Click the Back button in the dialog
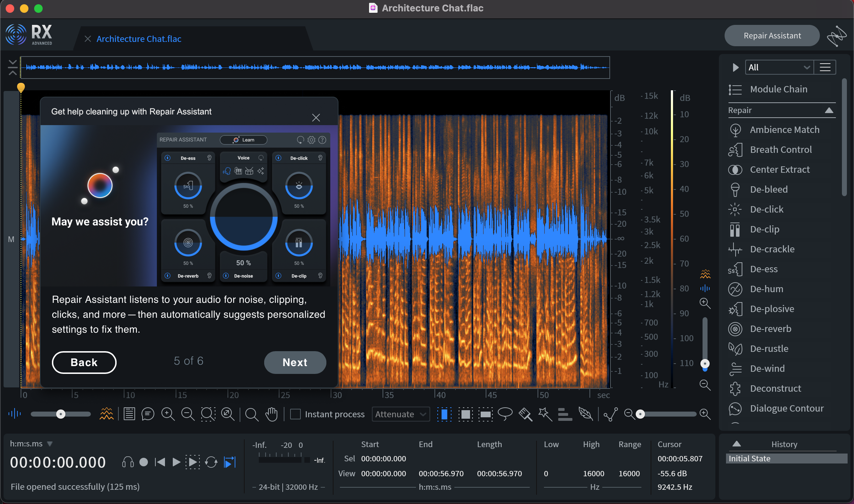 coord(84,362)
